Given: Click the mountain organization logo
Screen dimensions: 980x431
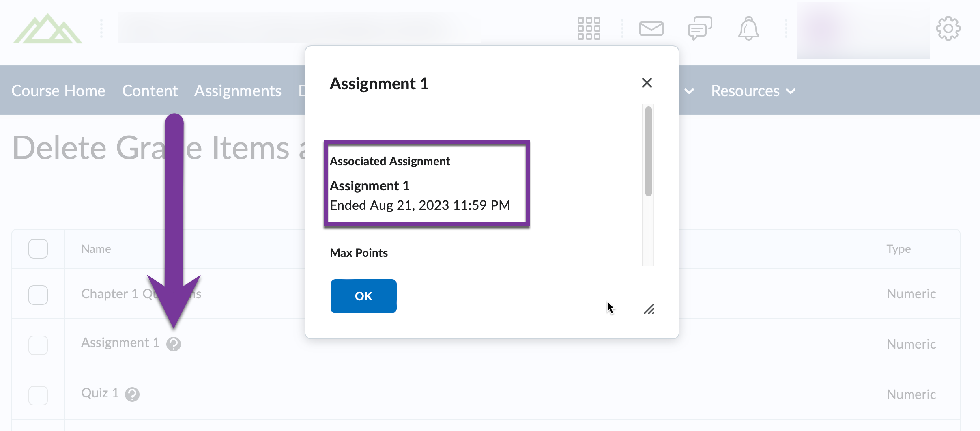Looking at the screenshot, I should [x=47, y=29].
